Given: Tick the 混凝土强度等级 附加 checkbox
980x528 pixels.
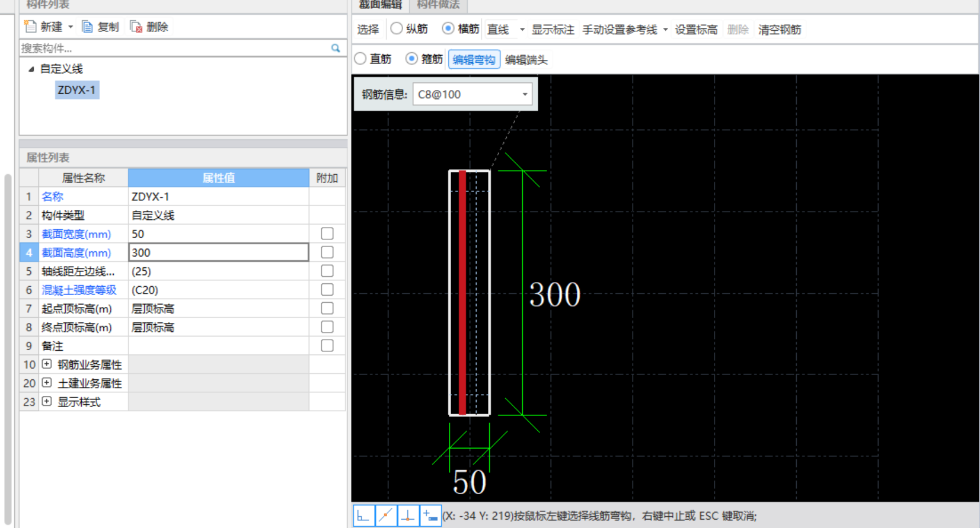Looking at the screenshot, I should click(x=327, y=289).
